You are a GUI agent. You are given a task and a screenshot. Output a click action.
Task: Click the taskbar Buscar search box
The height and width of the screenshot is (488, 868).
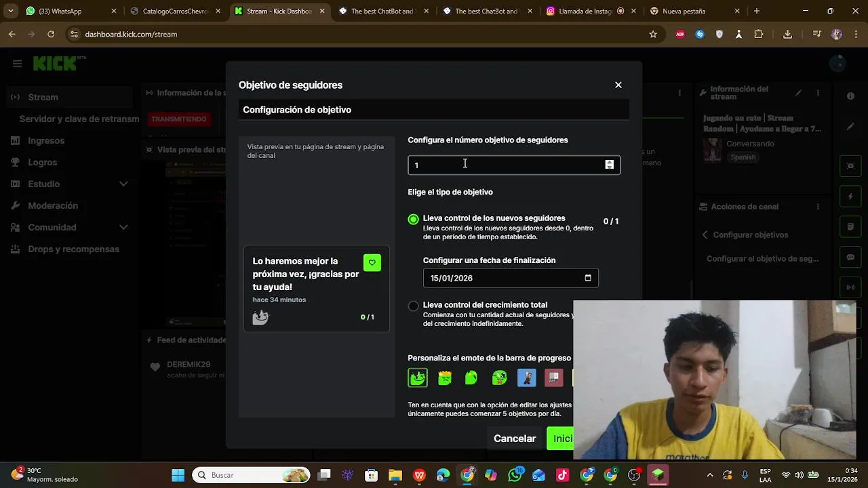(x=251, y=475)
